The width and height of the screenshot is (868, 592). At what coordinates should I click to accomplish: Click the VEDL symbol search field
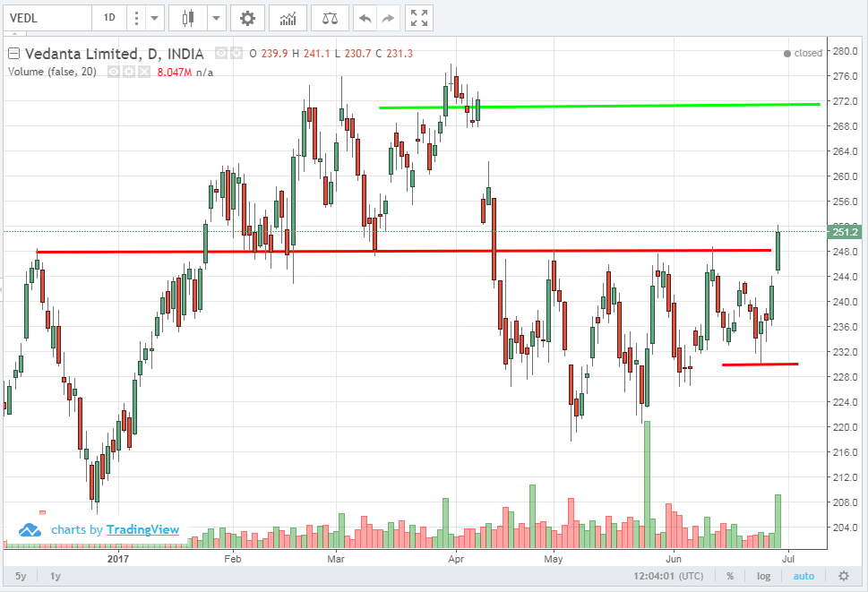[x=48, y=18]
